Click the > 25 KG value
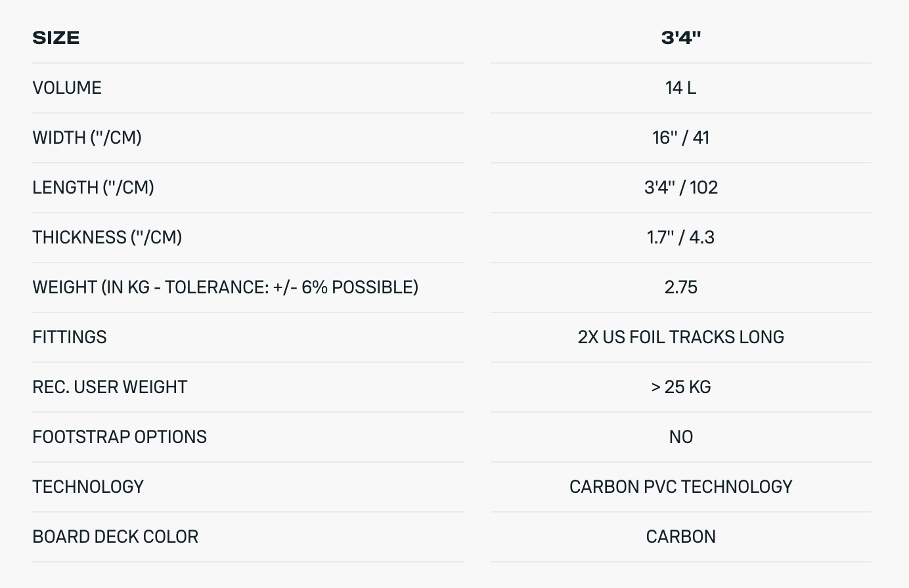This screenshot has width=909, height=588. pos(680,387)
